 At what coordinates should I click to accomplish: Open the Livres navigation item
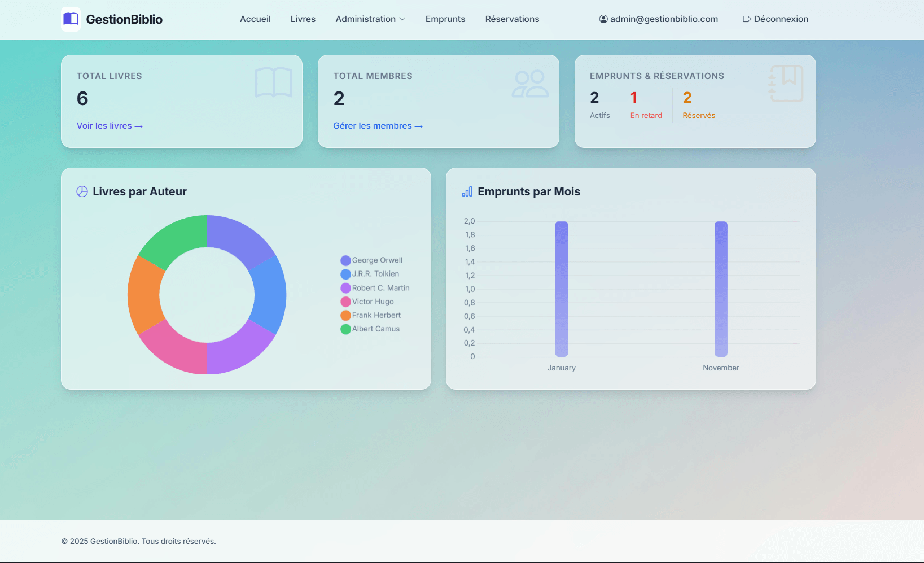(x=303, y=19)
